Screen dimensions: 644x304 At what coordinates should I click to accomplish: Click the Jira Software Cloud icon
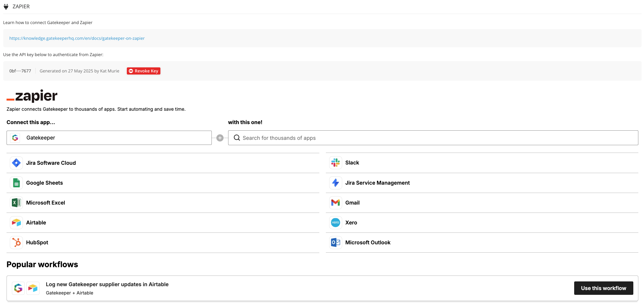pos(16,163)
